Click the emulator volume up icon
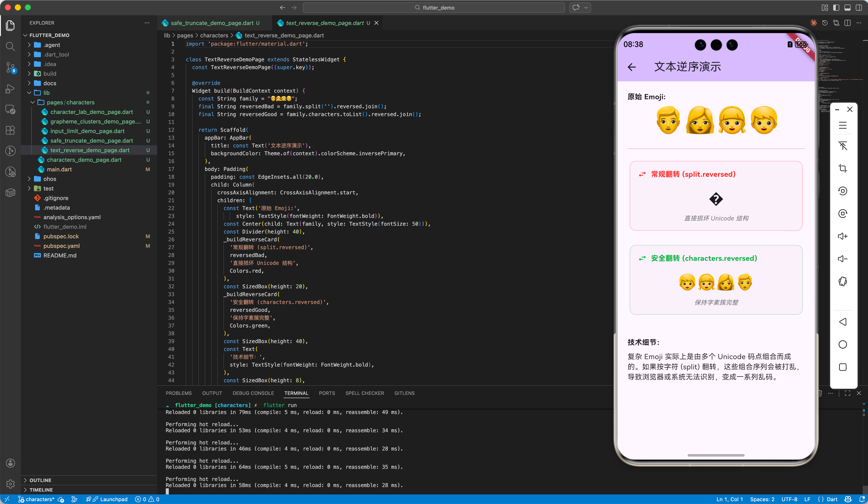 point(843,236)
